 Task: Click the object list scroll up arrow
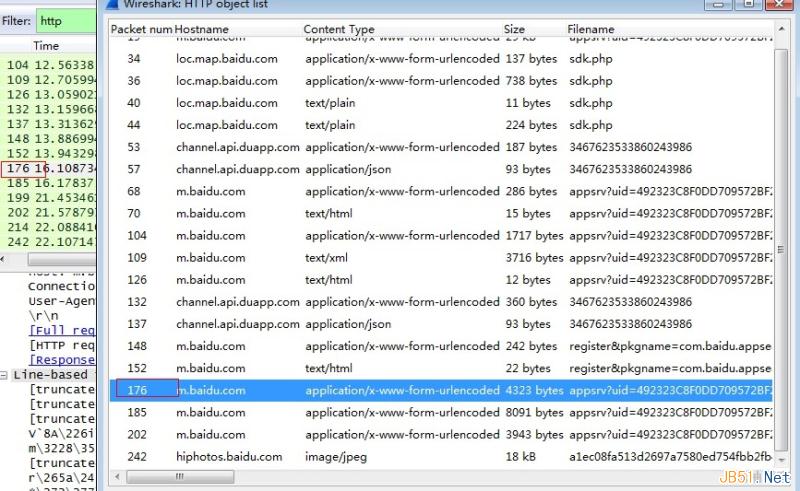tap(781, 29)
